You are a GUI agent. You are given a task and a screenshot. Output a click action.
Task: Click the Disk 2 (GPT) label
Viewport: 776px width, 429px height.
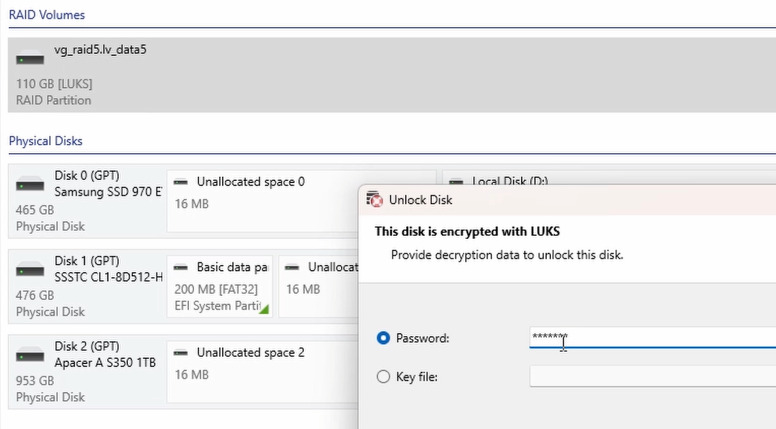pos(87,346)
